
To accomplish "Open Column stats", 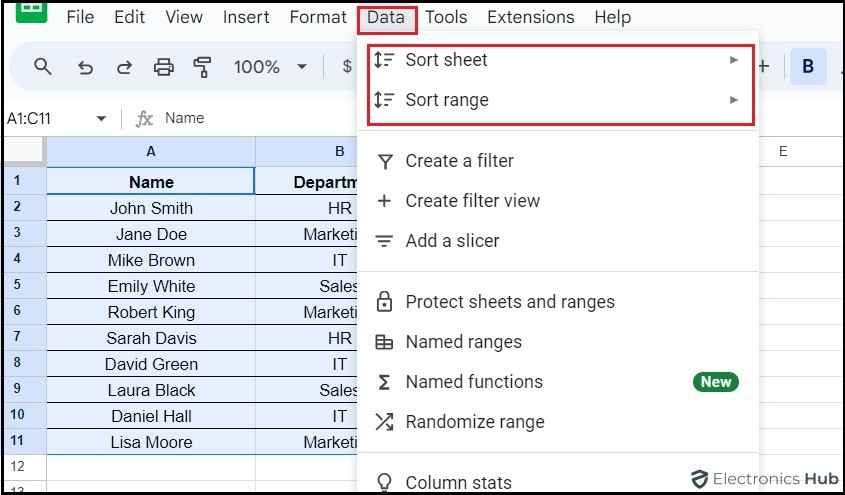I will click(x=558, y=482).
